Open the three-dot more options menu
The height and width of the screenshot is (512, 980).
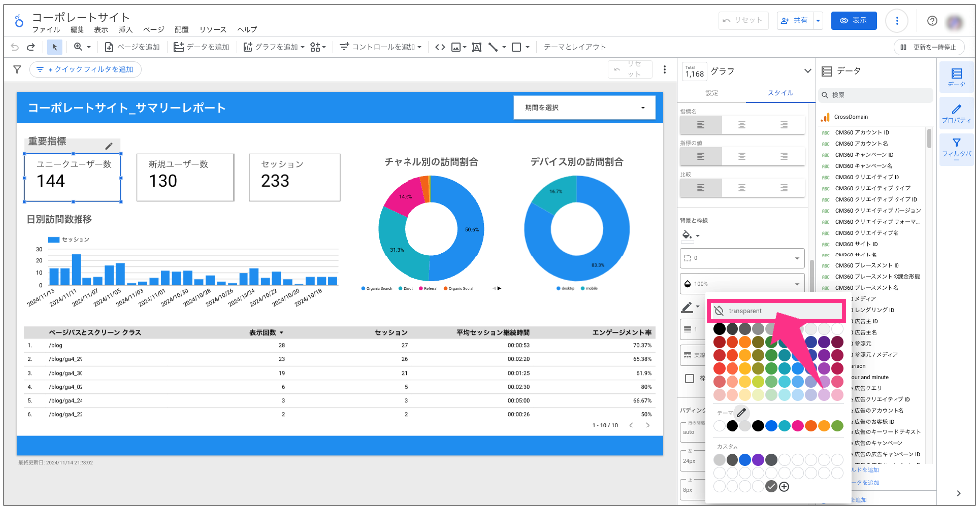pyautogui.click(x=897, y=21)
